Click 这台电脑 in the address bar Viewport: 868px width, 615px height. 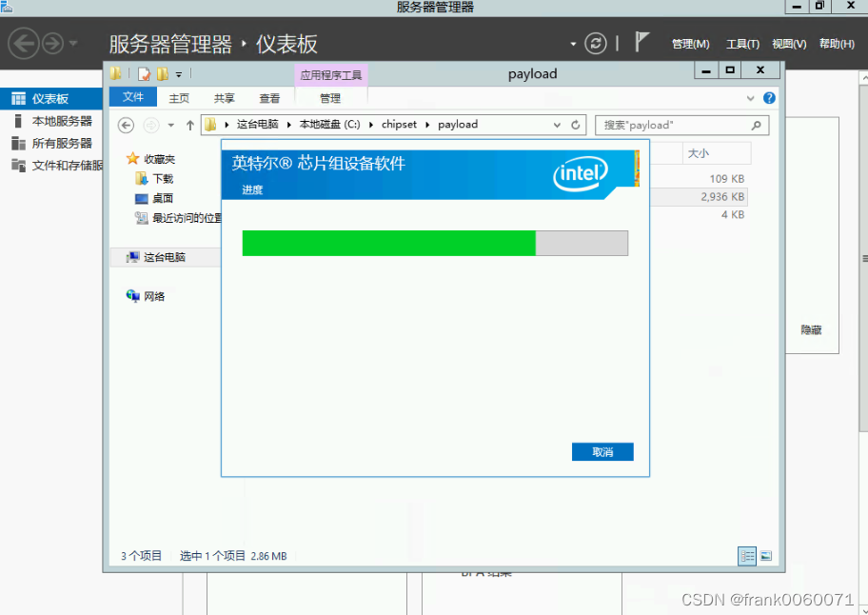257,125
